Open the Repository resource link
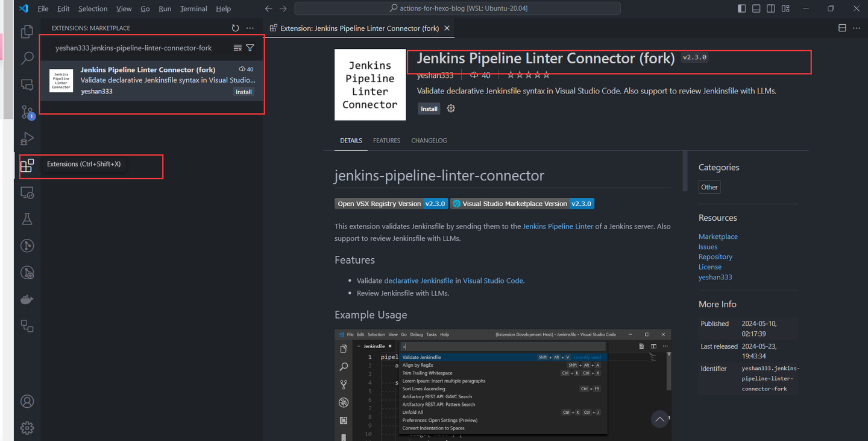The height and width of the screenshot is (441, 868). (x=715, y=256)
